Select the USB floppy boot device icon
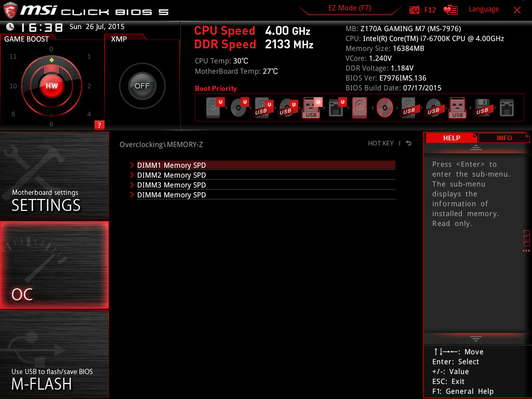The height and width of the screenshot is (399, 532). tap(482, 108)
